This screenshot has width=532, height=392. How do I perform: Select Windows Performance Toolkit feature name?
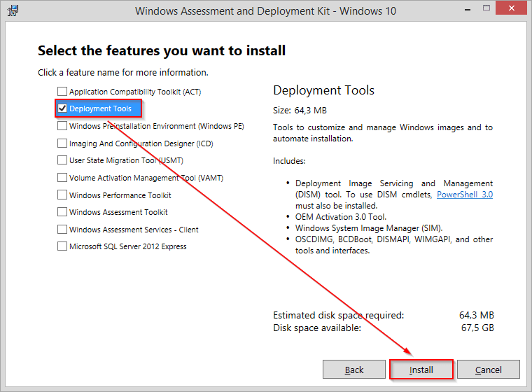[x=120, y=195]
